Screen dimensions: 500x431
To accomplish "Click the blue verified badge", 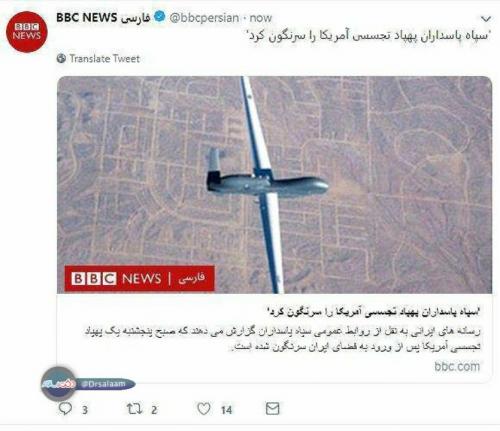I will pos(160,16).
